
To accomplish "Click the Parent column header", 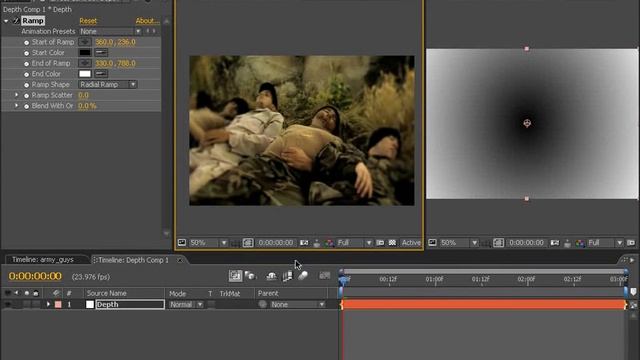I will (x=268, y=293).
